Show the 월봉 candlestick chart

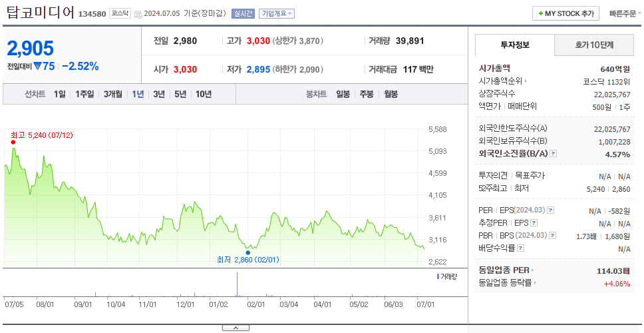(391, 94)
